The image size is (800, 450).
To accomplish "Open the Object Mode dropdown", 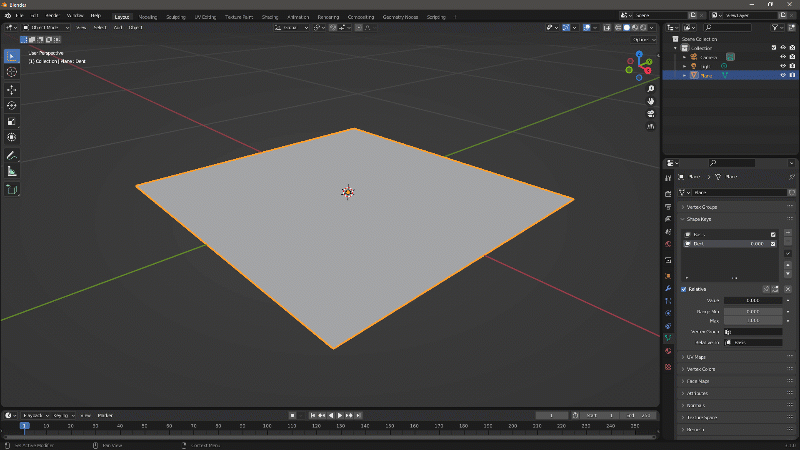I will coord(46,28).
